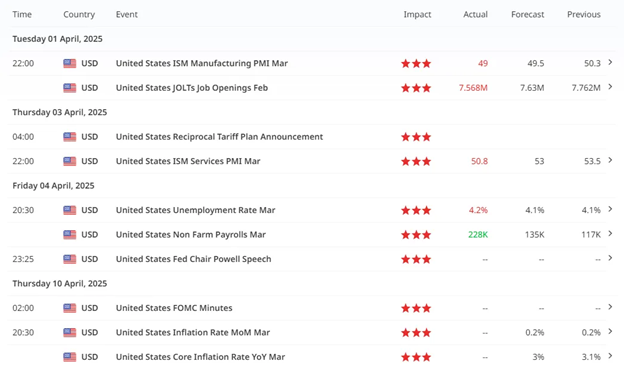Click time 23:25 for Fed Chair Powell Speech
The height and width of the screenshot is (367, 624).
[23, 259]
